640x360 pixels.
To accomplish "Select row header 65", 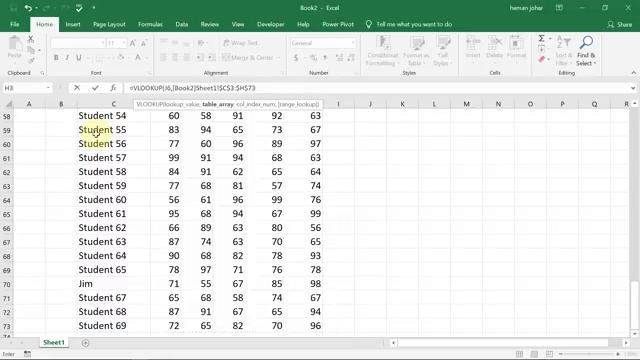I will (7, 214).
